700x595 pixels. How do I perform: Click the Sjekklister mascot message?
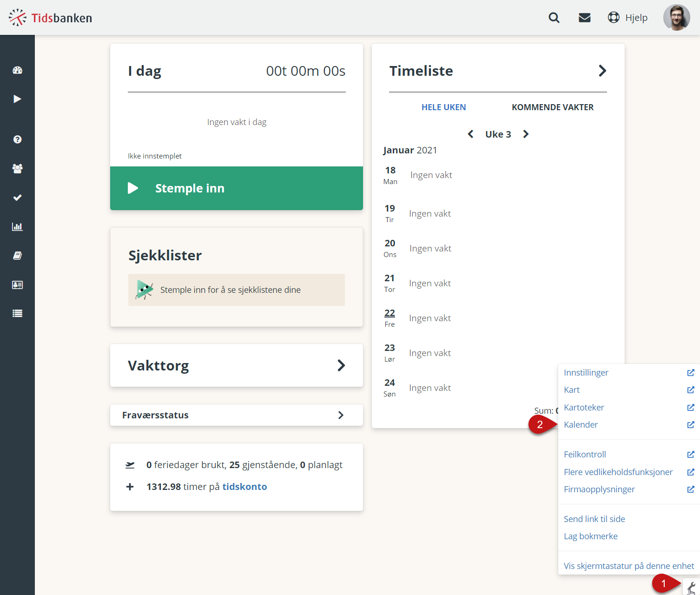click(237, 290)
